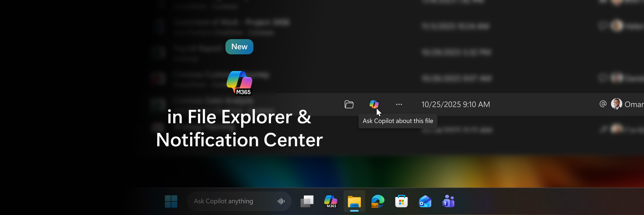Click the large M365 Copilot logo

(x=240, y=83)
